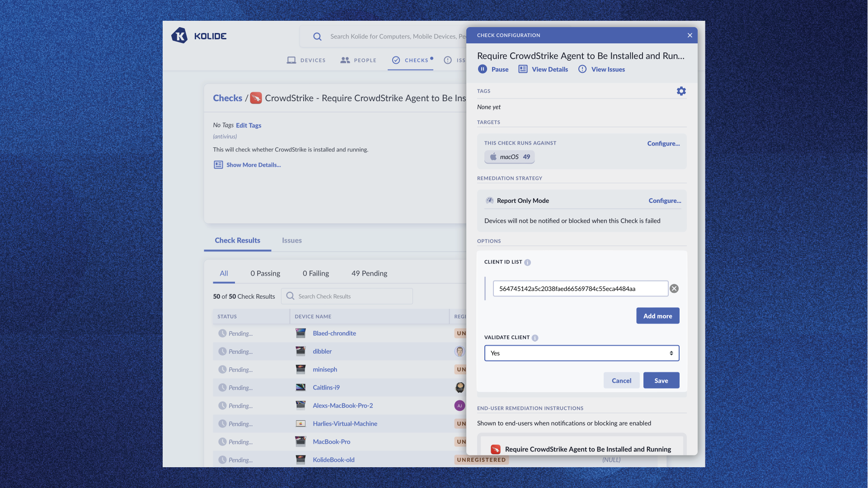This screenshot has height=488, width=868.
Task: Click the Search Check Results field
Action: tap(352, 296)
